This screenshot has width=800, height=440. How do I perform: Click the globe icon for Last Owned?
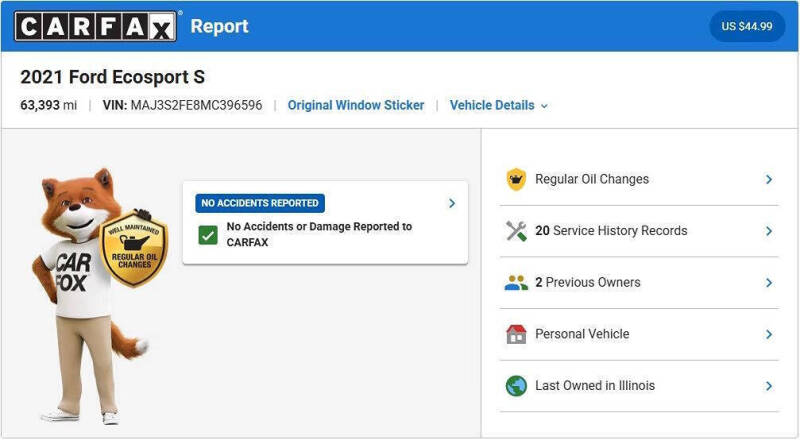click(x=516, y=386)
